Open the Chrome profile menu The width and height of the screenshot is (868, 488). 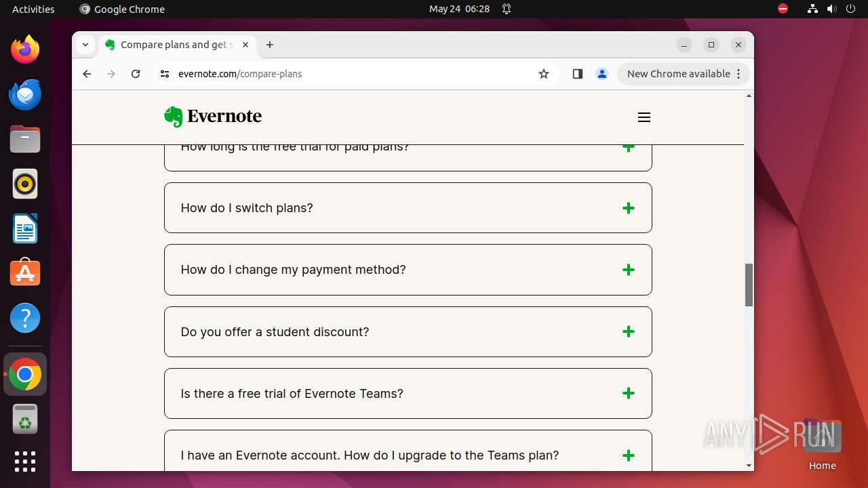[602, 74]
